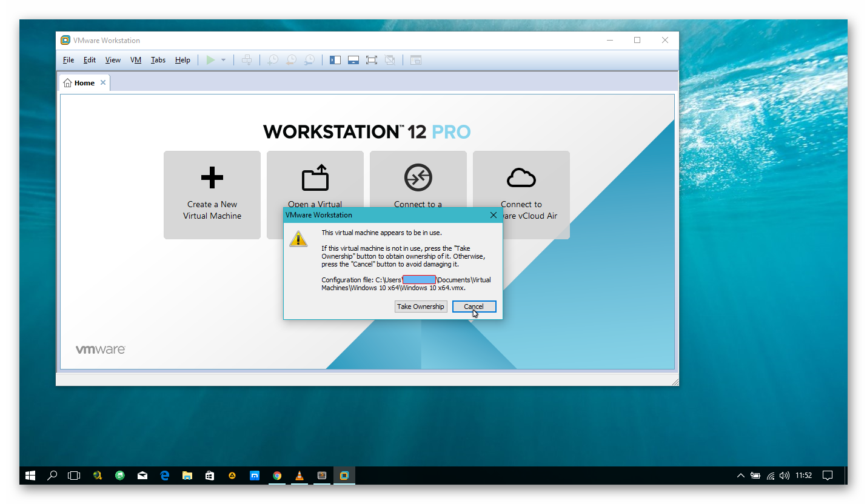This screenshot has height=504, width=867.
Task: Click the Take Ownership button
Action: [x=421, y=307]
